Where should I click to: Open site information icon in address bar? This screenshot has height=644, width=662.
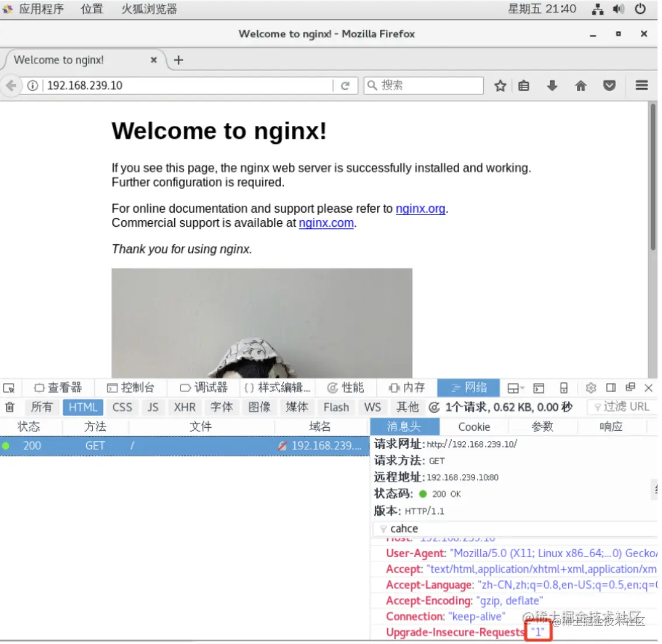tap(33, 86)
